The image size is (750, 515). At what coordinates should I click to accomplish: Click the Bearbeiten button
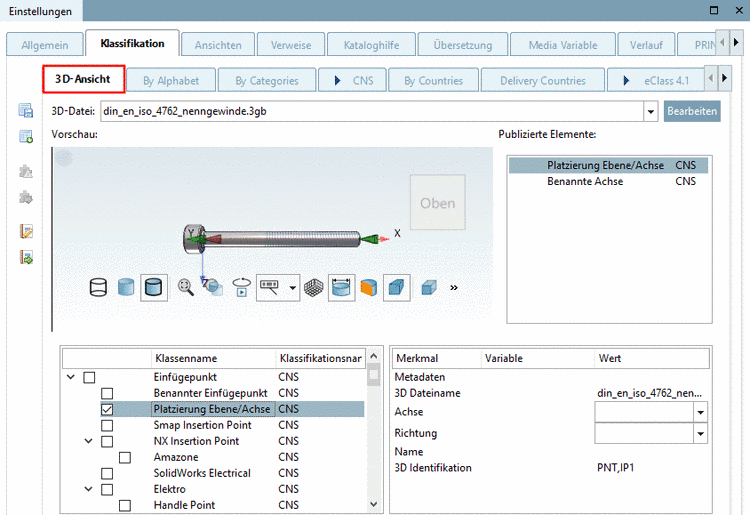click(x=692, y=111)
